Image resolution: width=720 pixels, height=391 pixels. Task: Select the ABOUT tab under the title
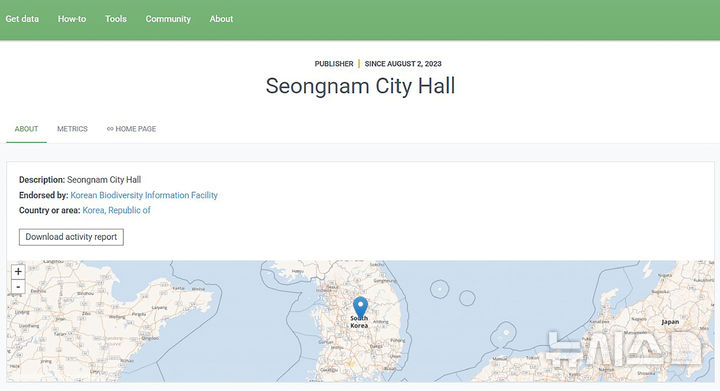click(26, 129)
